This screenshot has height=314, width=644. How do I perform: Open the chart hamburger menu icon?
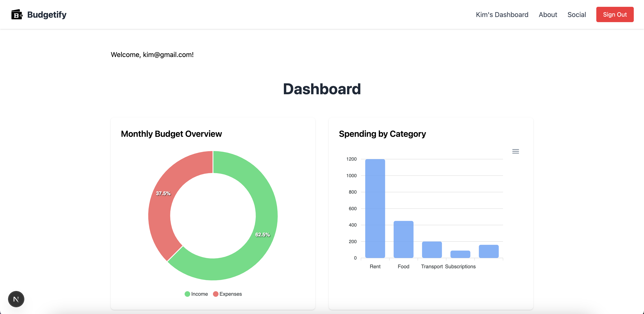515,151
